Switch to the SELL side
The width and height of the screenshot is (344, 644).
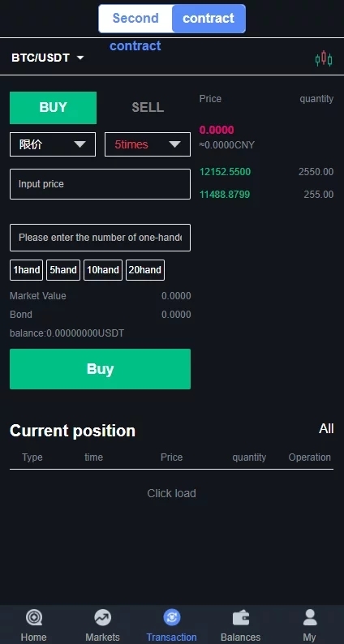pyautogui.click(x=148, y=108)
